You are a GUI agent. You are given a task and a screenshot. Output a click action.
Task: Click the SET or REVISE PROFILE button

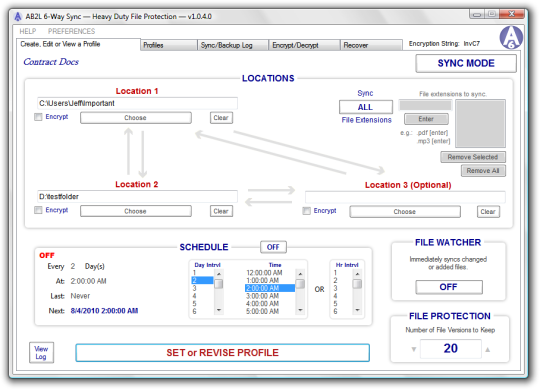point(222,353)
